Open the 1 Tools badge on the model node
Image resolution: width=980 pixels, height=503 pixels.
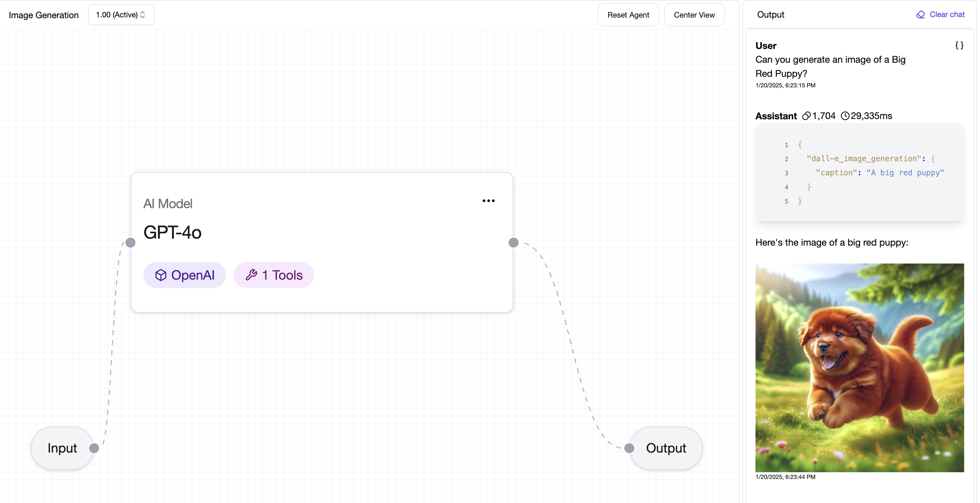click(x=273, y=275)
